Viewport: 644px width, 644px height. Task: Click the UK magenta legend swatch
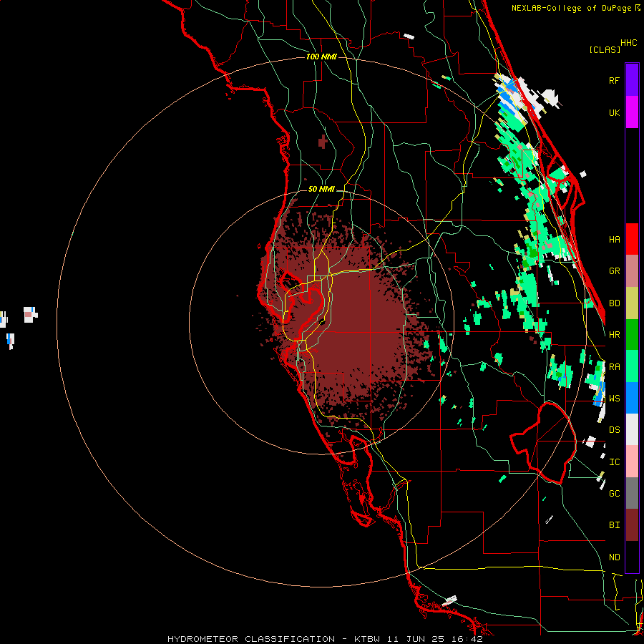click(x=632, y=112)
